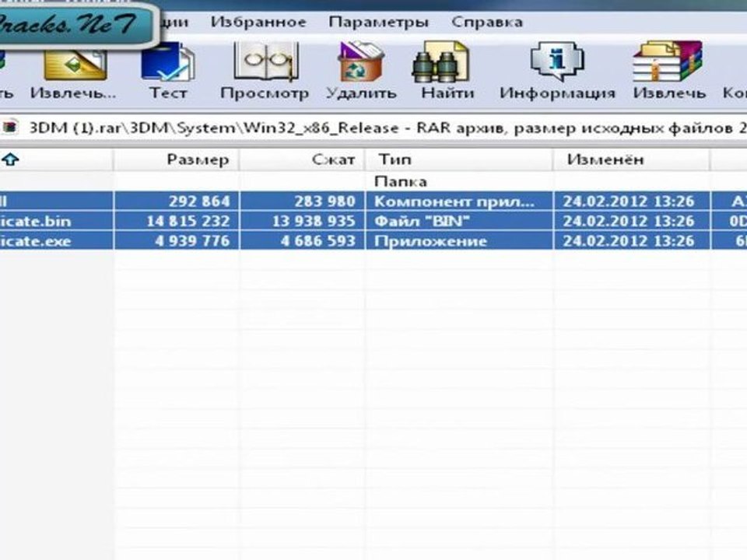Open the Избранное menu

[258, 22]
